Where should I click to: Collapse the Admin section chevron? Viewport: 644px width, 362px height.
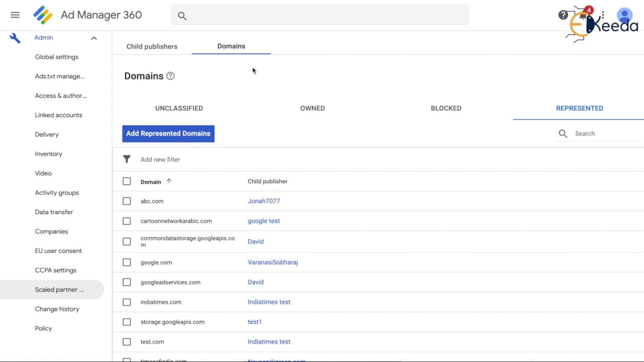(94, 38)
